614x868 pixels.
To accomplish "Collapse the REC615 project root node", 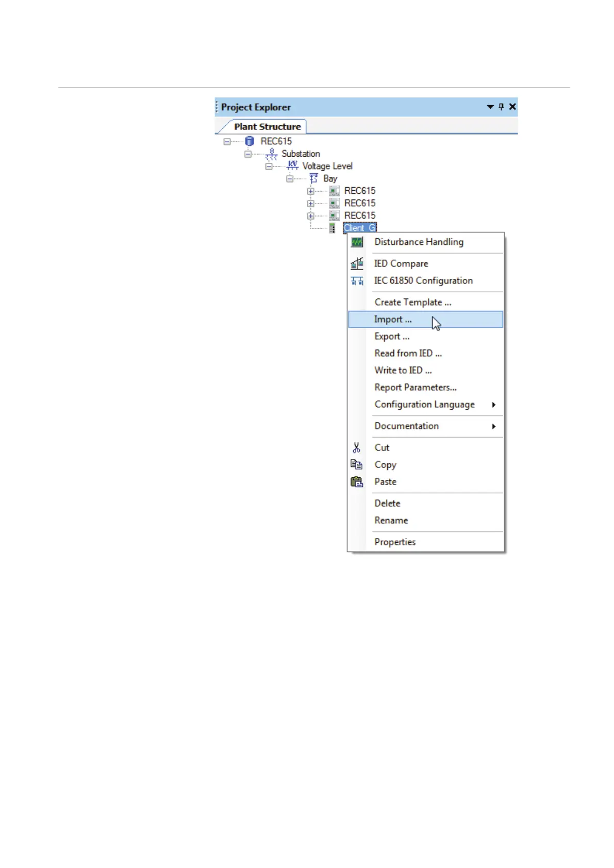I will click(x=227, y=141).
